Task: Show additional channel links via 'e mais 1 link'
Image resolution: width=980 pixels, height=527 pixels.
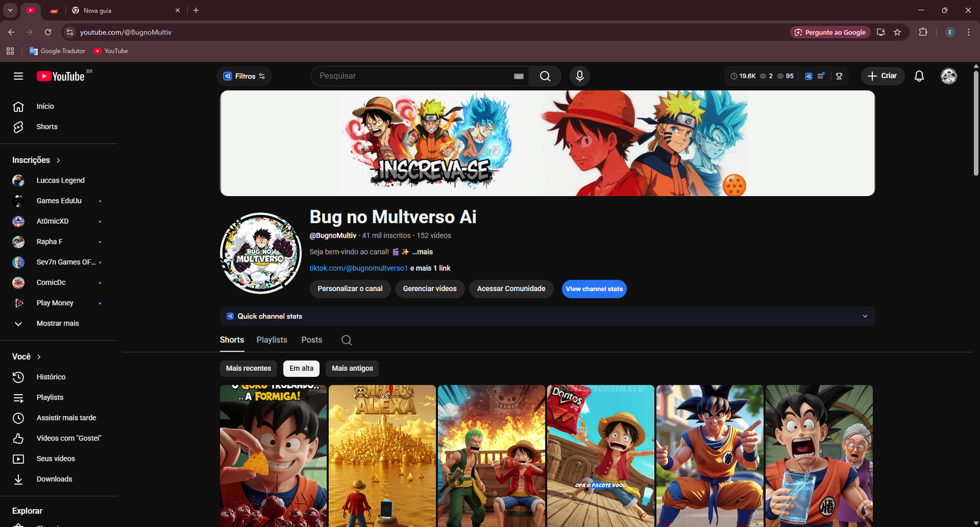Action: pyautogui.click(x=430, y=268)
